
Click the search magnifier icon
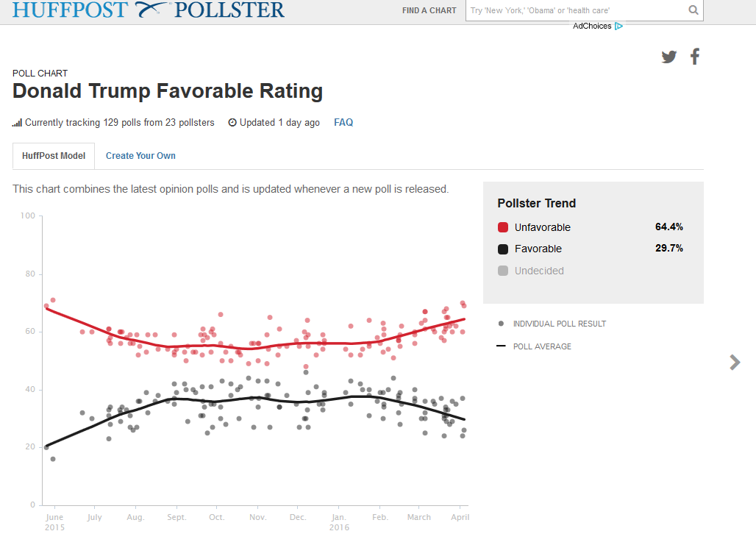[x=693, y=10]
